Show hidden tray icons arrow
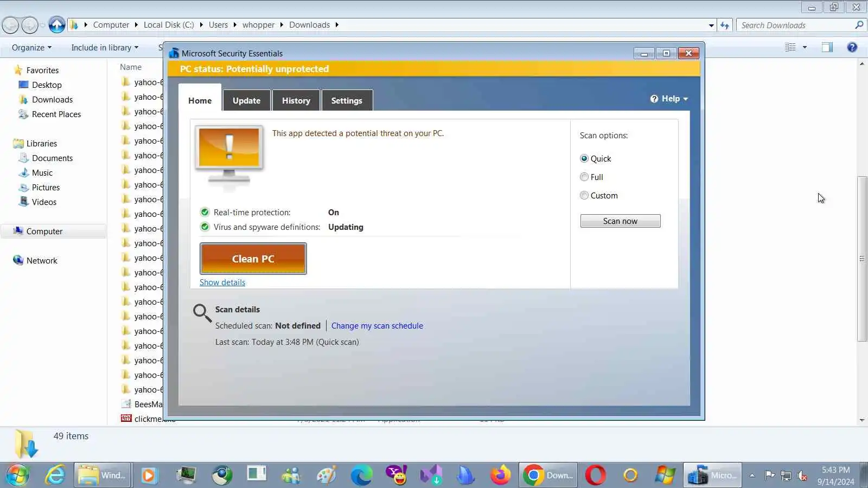The width and height of the screenshot is (868, 488). (x=752, y=476)
